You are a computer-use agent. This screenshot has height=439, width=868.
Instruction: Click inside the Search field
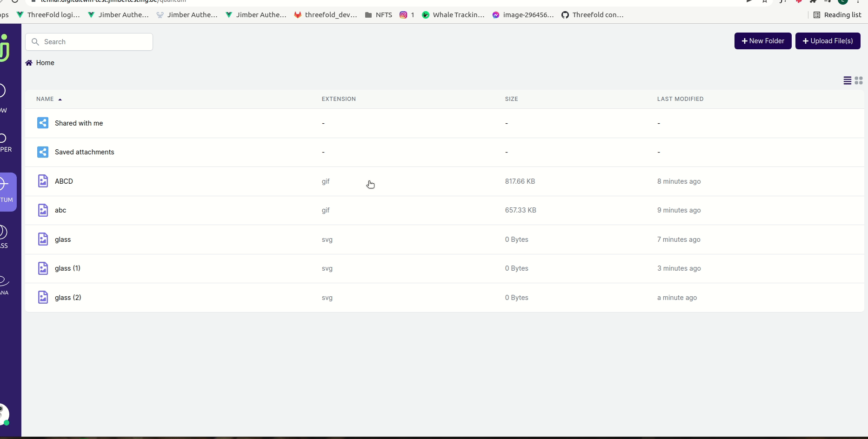88,41
